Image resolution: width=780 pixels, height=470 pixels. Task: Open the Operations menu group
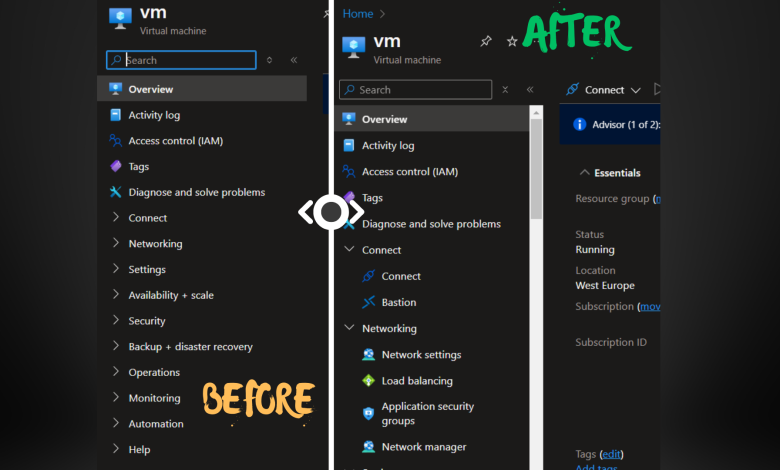point(153,373)
